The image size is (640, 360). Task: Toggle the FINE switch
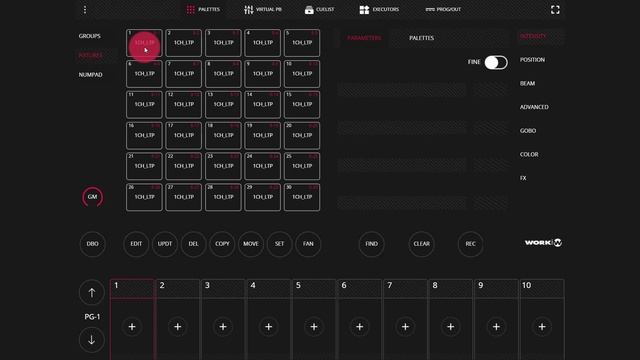496,62
